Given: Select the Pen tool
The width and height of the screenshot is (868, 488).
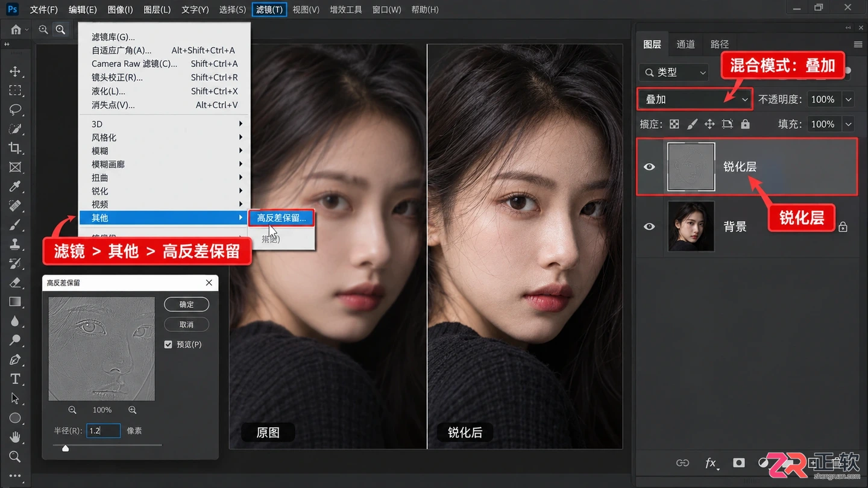Looking at the screenshot, I should [x=15, y=360].
